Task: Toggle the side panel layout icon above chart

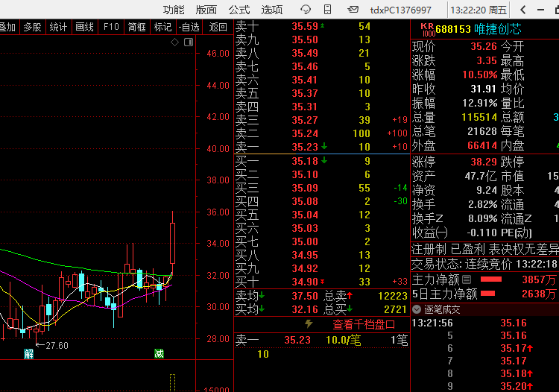Action: [x=189, y=42]
